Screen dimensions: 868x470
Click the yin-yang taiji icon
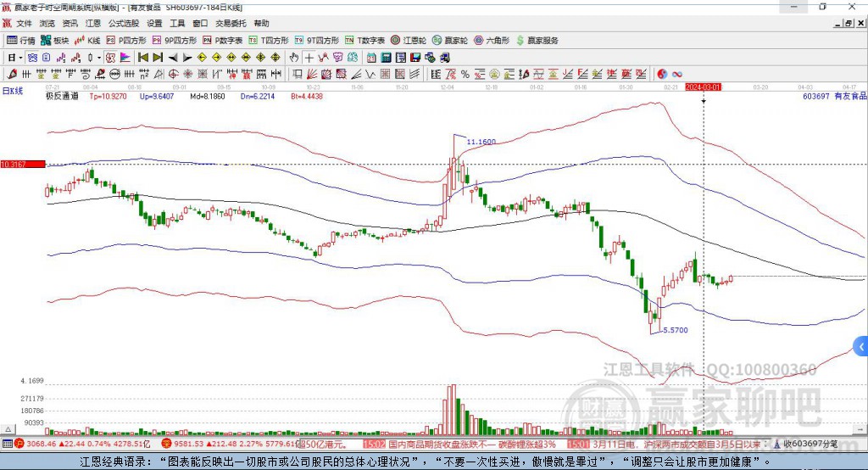coord(661,75)
